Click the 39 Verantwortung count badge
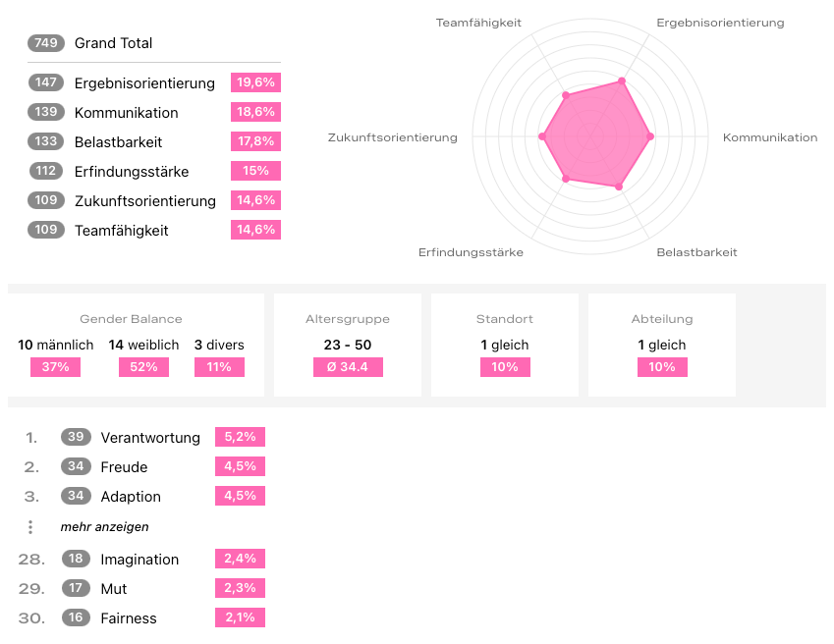This screenshot has height=644, width=834. [x=76, y=438]
